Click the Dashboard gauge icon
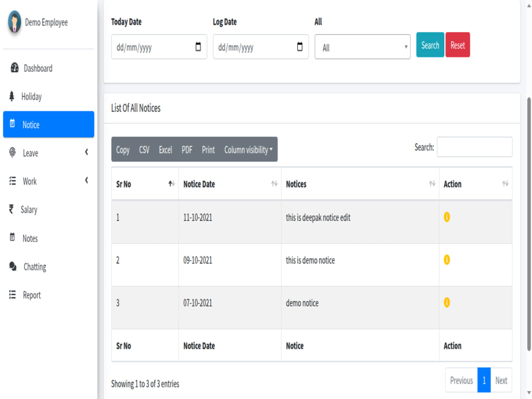The image size is (532, 399). coord(14,68)
